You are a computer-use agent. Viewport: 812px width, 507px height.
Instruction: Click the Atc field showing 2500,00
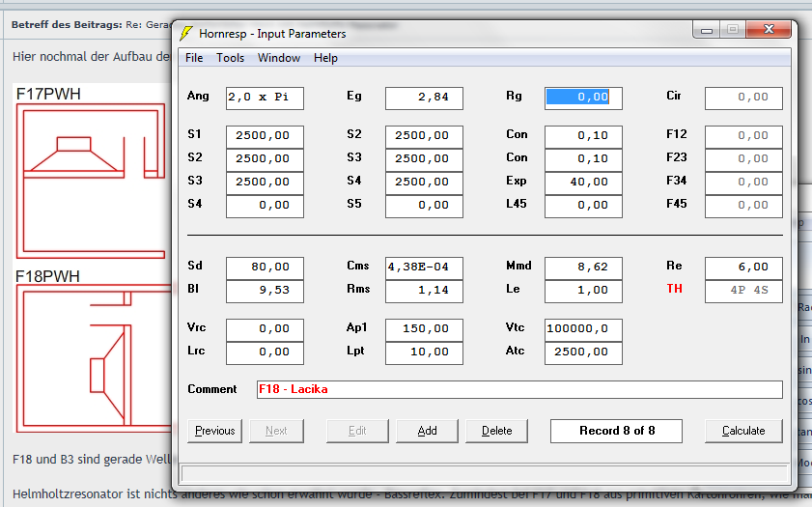(x=583, y=353)
